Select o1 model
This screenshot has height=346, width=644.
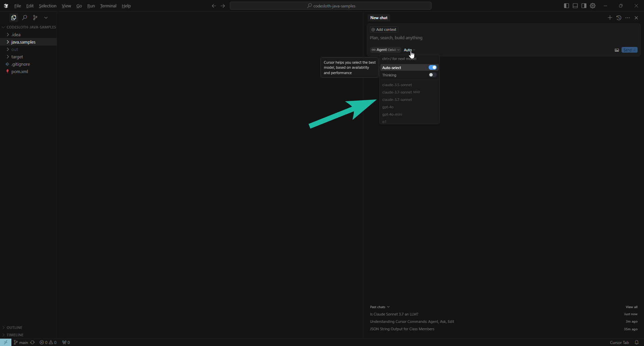pyautogui.click(x=409, y=121)
